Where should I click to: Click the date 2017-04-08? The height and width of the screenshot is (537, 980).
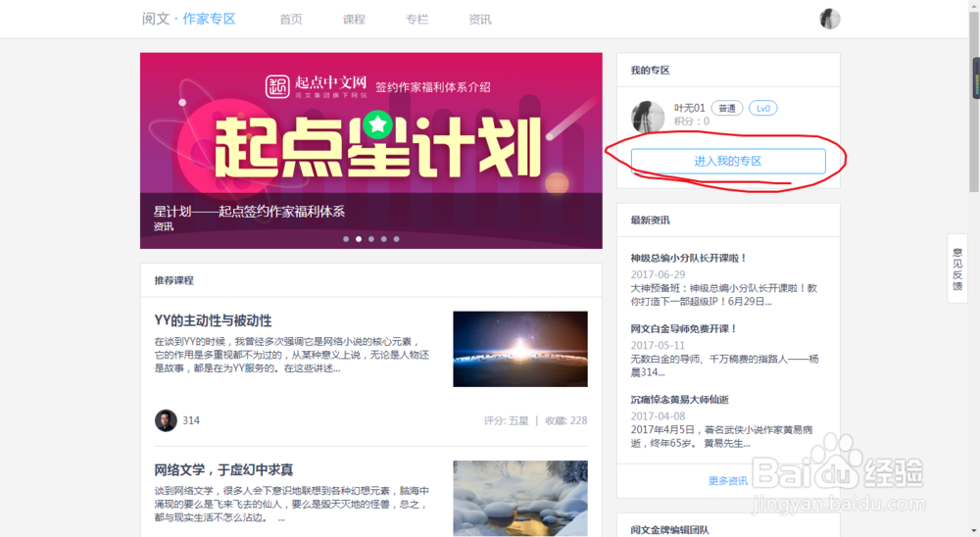[658, 415]
